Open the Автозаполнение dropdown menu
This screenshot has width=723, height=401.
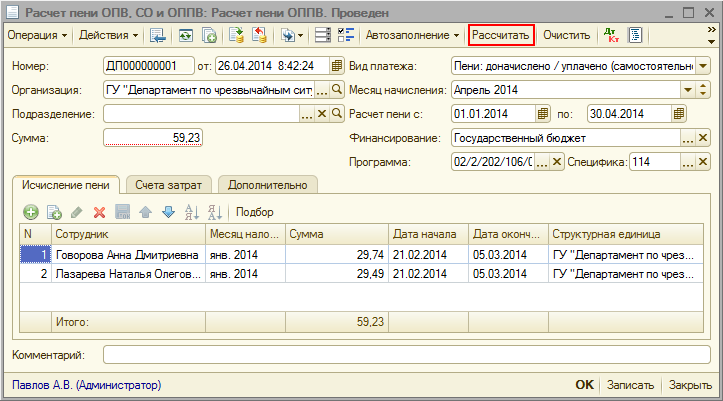tap(413, 35)
